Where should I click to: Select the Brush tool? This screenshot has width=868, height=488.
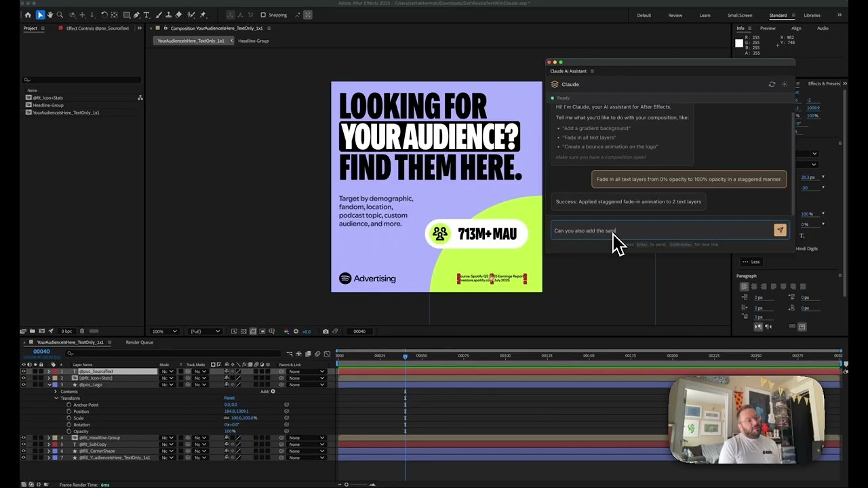click(159, 15)
